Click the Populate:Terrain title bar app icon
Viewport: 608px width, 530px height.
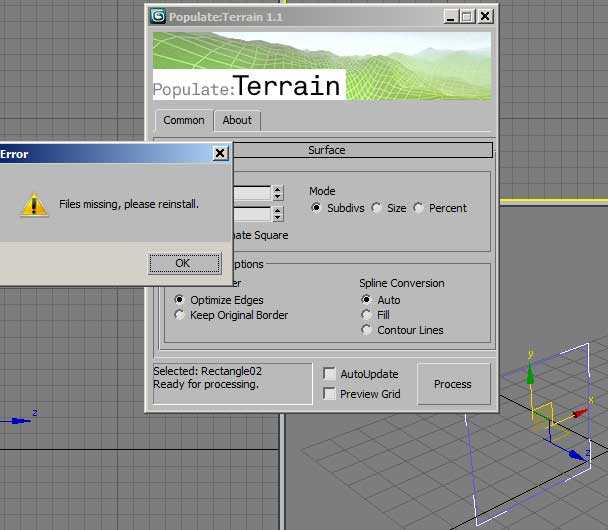[158, 16]
